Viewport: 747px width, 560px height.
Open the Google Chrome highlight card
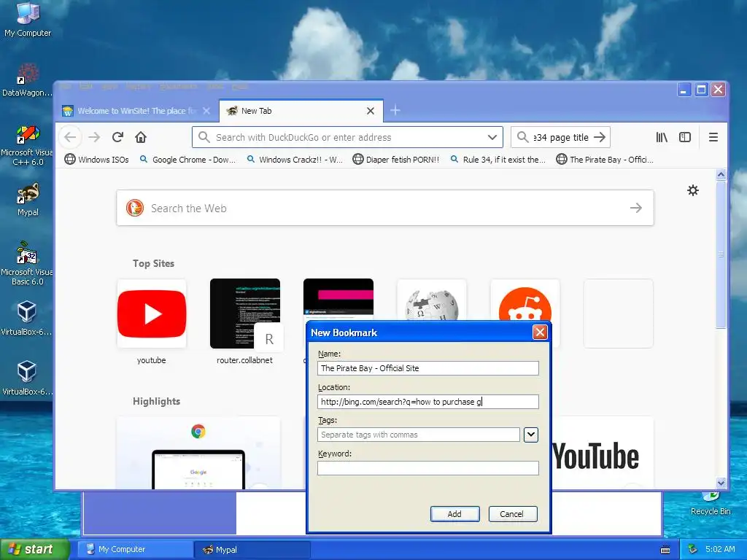[x=198, y=453]
